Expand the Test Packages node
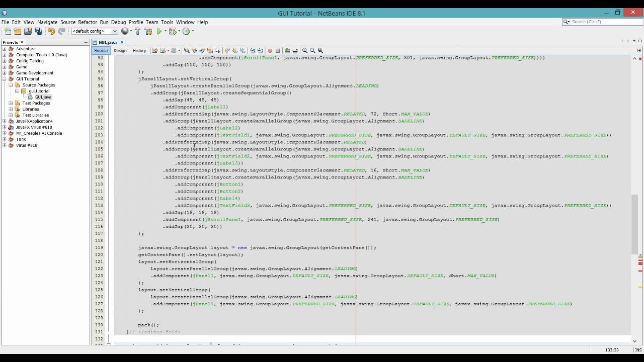Screen dimensions: 644x362 [x=11, y=103]
